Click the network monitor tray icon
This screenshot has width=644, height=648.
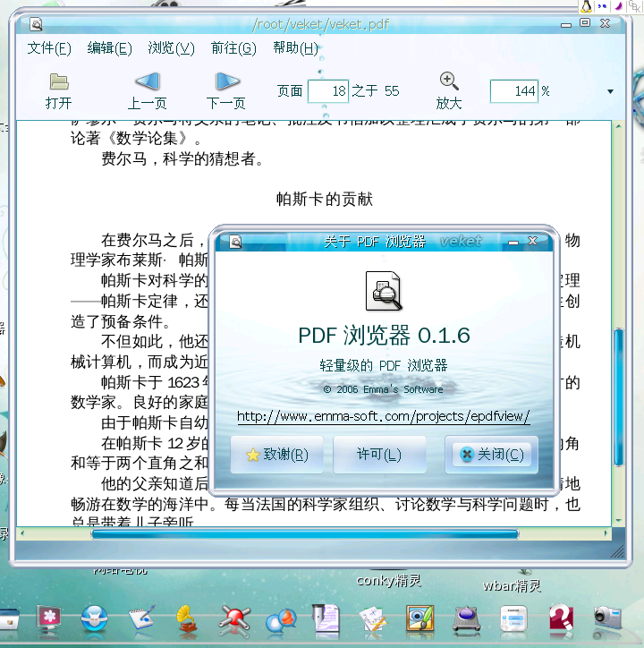(602, 6)
